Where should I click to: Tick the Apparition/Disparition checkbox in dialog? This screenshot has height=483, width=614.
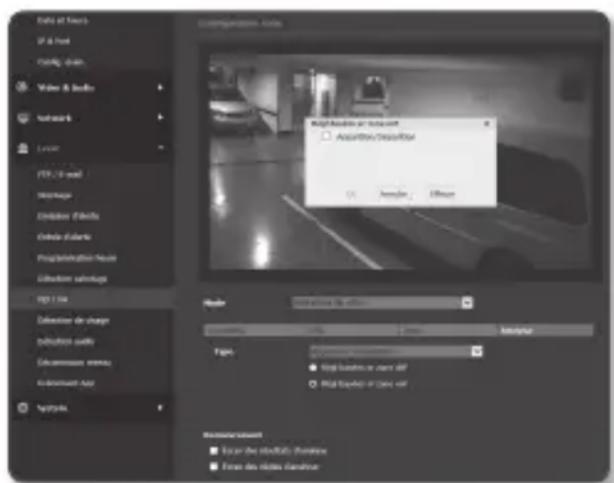pos(326,135)
